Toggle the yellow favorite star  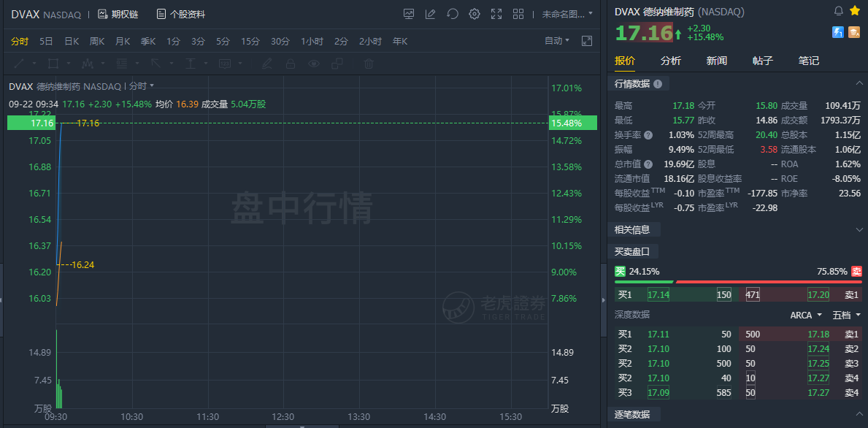pyautogui.click(x=855, y=11)
